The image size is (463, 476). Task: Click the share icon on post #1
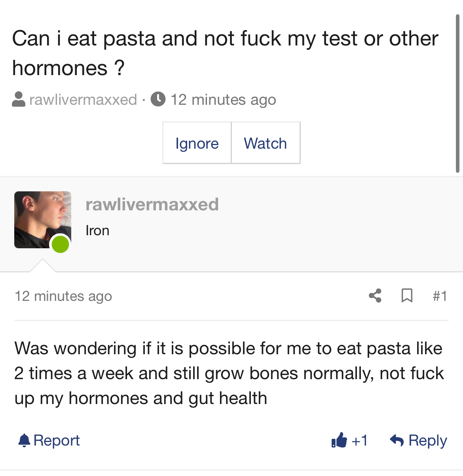(375, 296)
